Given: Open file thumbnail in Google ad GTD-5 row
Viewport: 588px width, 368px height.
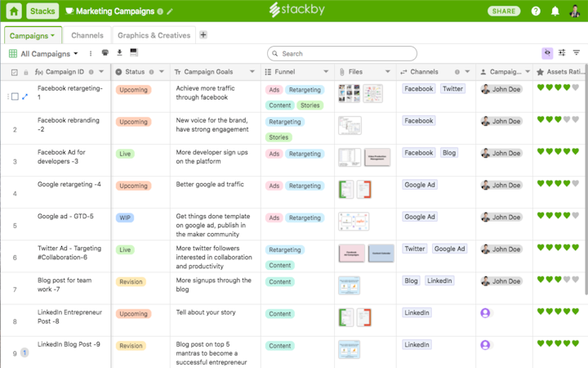Looking at the screenshot, I should [354, 222].
